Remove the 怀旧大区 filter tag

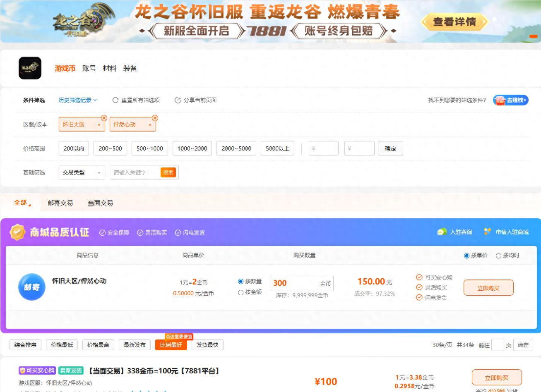[104, 117]
